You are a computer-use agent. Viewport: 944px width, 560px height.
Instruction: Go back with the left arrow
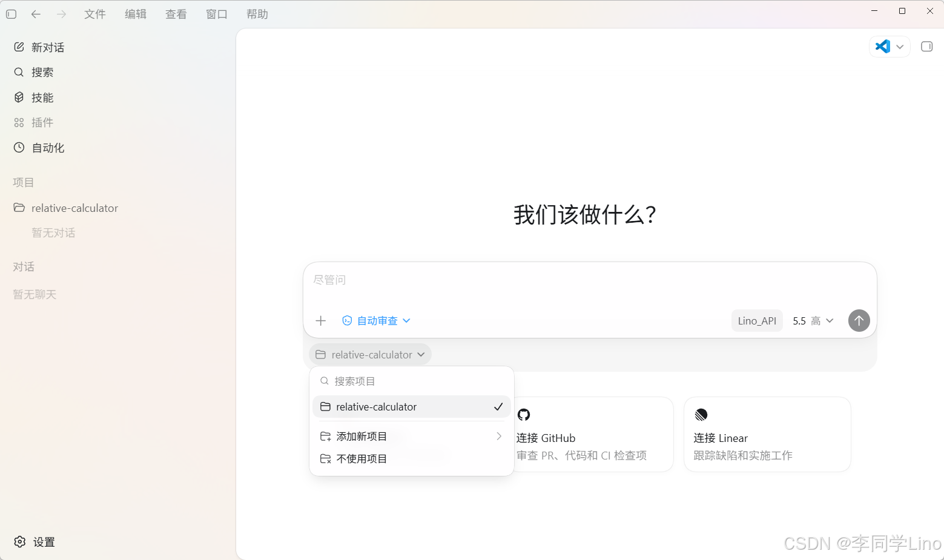[x=36, y=14]
